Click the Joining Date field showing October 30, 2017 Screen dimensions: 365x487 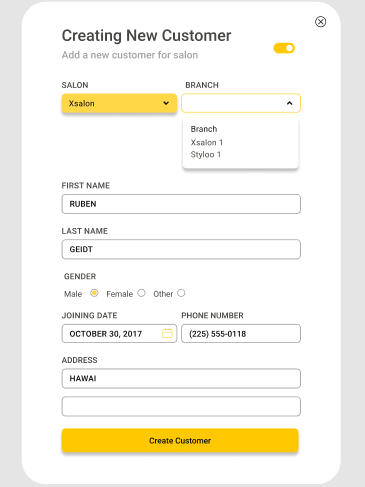[119, 333]
